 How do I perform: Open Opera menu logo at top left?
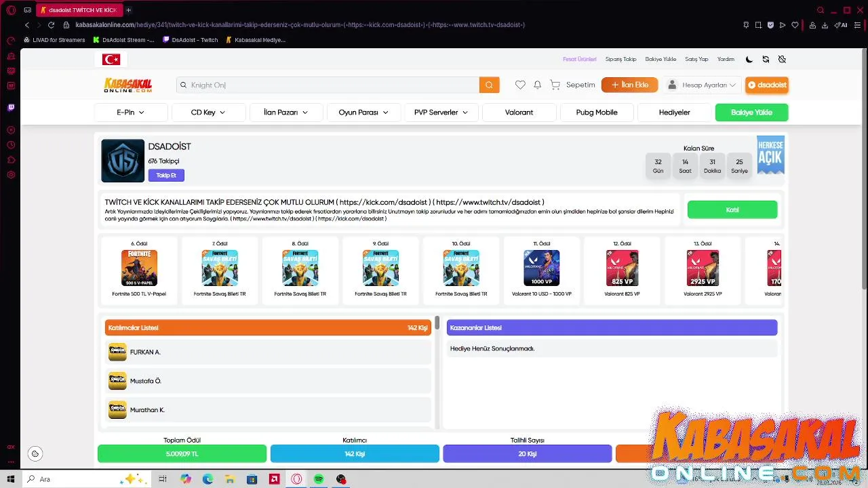tap(11, 10)
